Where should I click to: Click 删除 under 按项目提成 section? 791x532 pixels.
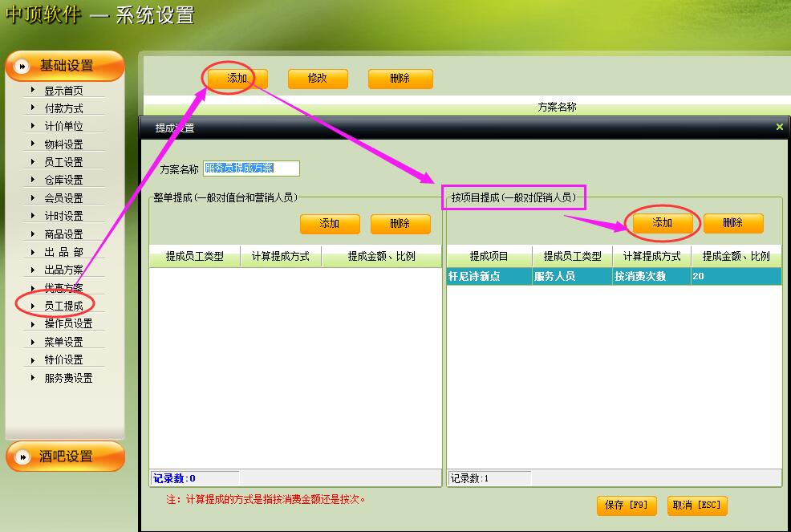[x=733, y=223]
